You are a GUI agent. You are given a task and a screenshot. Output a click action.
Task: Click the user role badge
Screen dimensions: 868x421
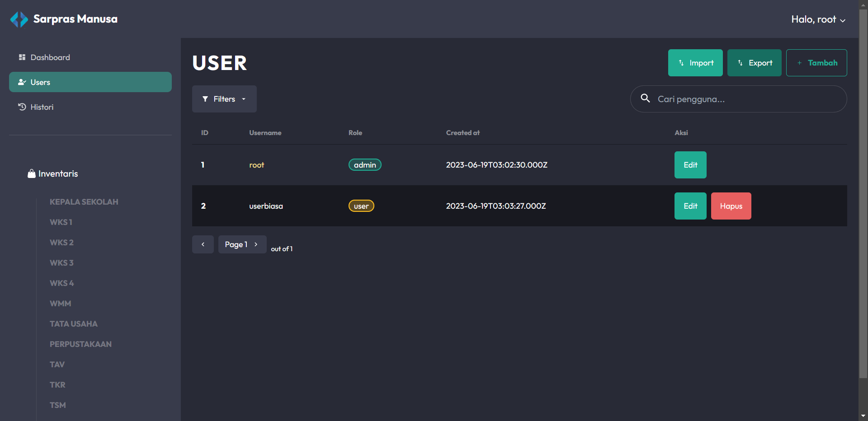pyautogui.click(x=361, y=206)
